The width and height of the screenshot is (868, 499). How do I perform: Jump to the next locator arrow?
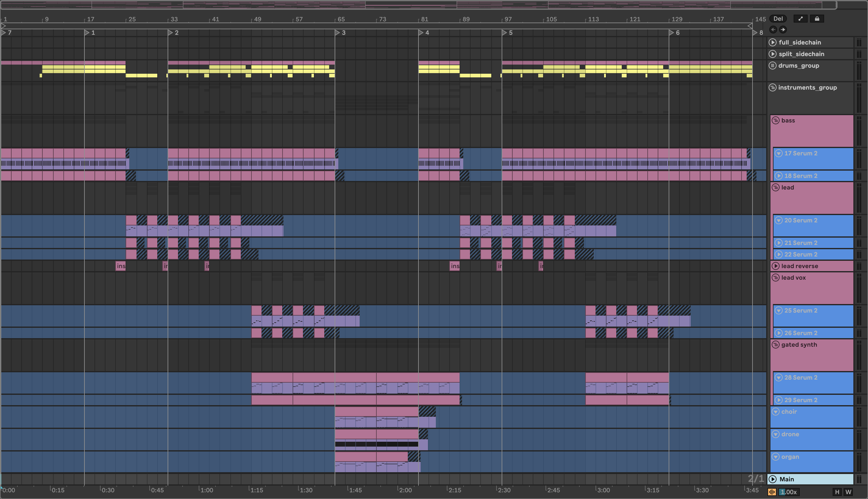tap(783, 30)
